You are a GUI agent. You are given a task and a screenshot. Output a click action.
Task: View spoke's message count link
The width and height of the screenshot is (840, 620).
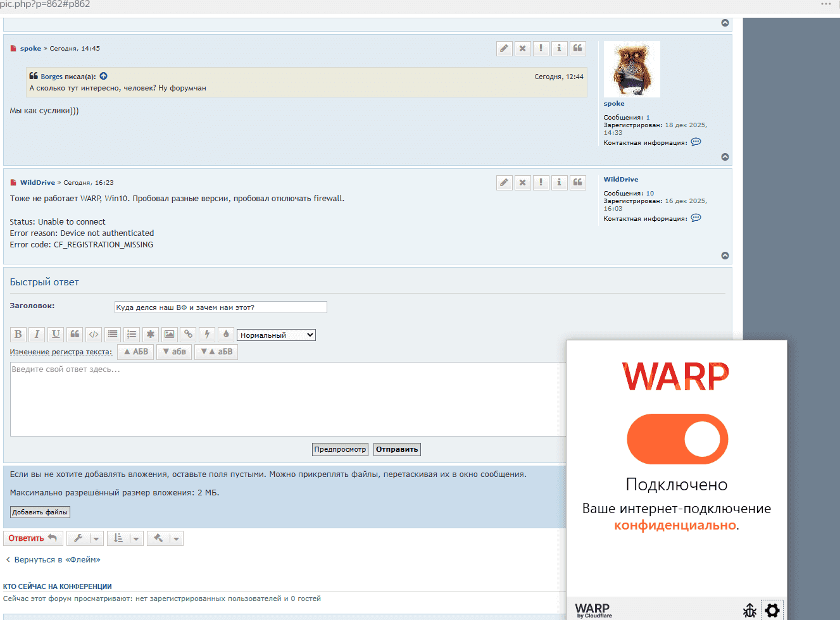point(648,118)
